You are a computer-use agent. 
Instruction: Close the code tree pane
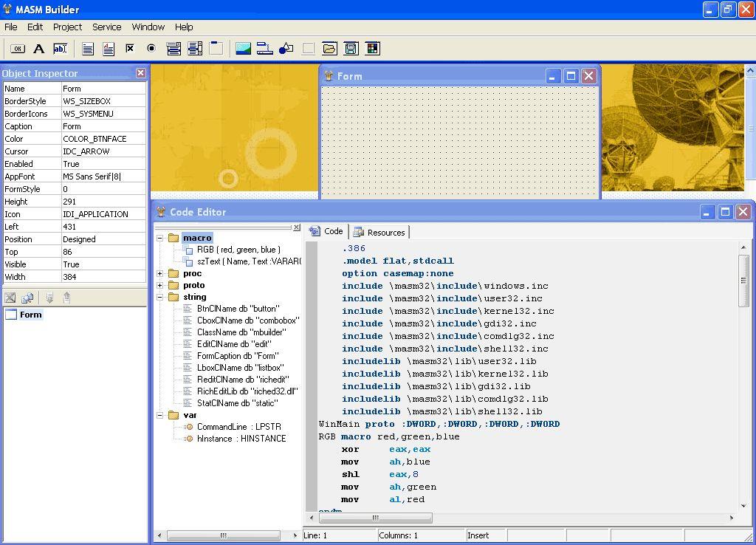pos(297,227)
